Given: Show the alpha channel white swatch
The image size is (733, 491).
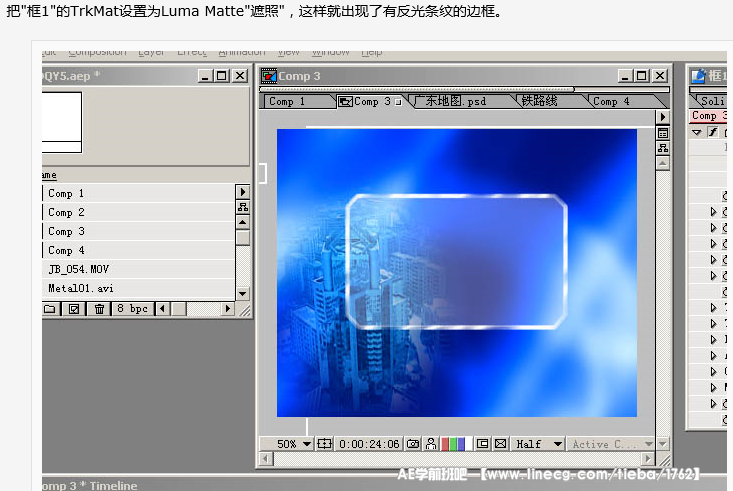Looking at the screenshot, I should [x=468, y=444].
